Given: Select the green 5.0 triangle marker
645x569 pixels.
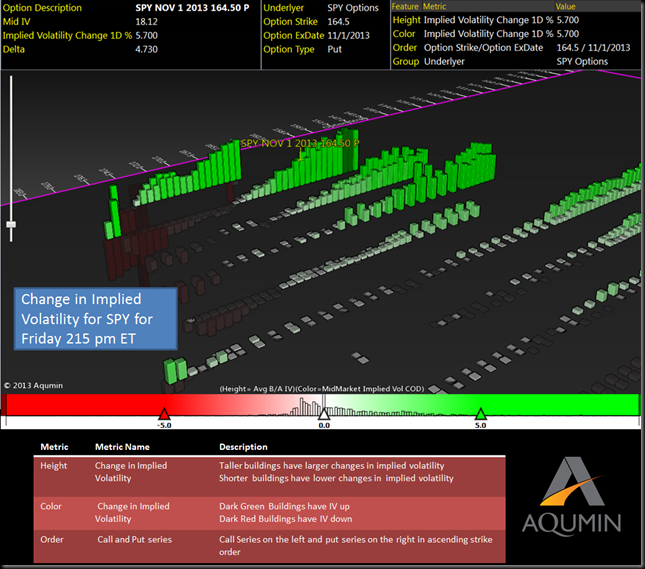Looking at the screenshot, I should point(480,413).
